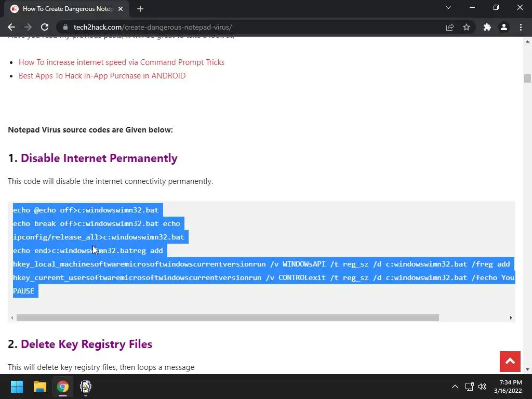Open network status in system tray
This screenshot has height=399, width=532.
470,387
